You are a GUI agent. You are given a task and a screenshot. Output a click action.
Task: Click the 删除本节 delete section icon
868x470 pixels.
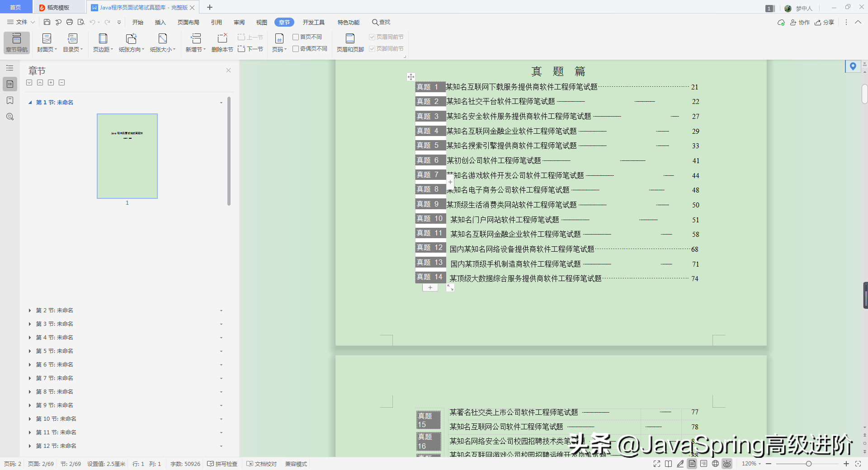coord(222,38)
